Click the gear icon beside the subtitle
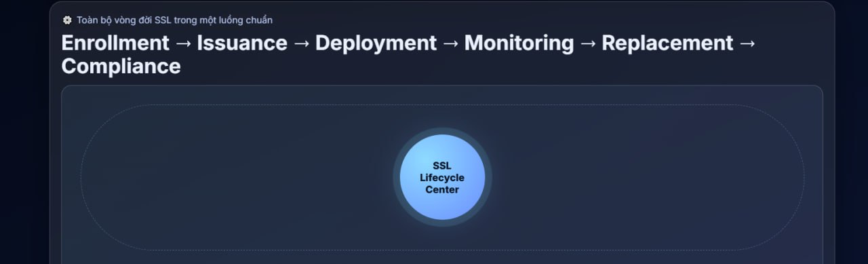The width and height of the screenshot is (868, 264). click(x=67, y=20)
